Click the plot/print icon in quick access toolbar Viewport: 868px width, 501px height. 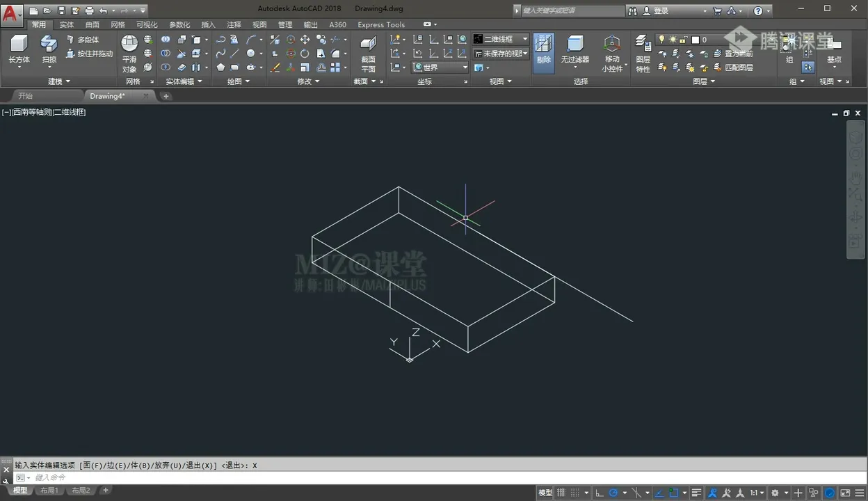click(x=89, y=10)
